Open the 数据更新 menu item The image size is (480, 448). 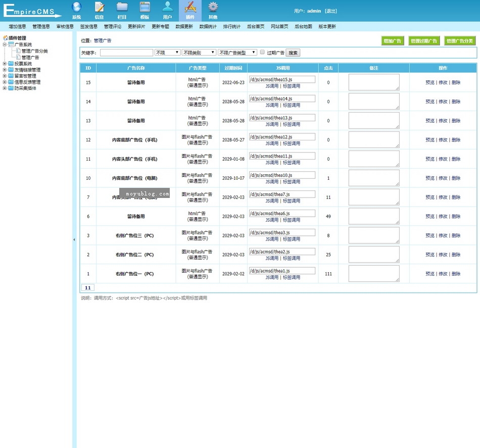(x=184, y=27)
